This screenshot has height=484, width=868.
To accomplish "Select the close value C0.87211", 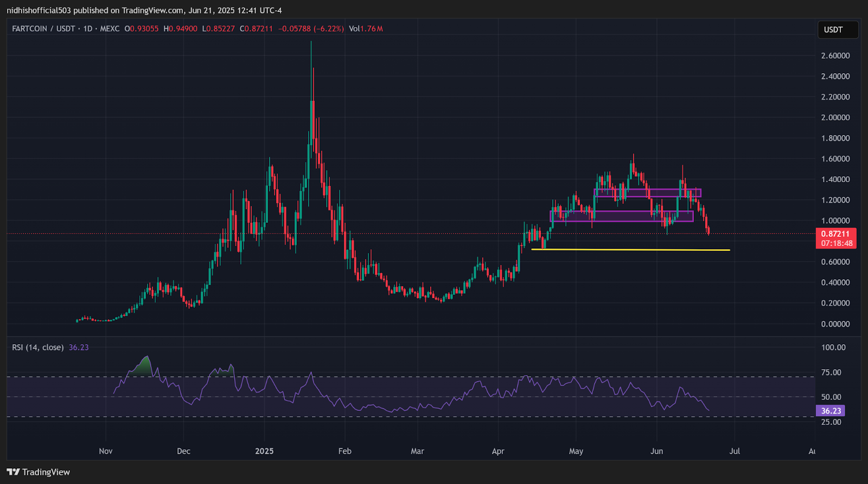I will pos(256,29).
